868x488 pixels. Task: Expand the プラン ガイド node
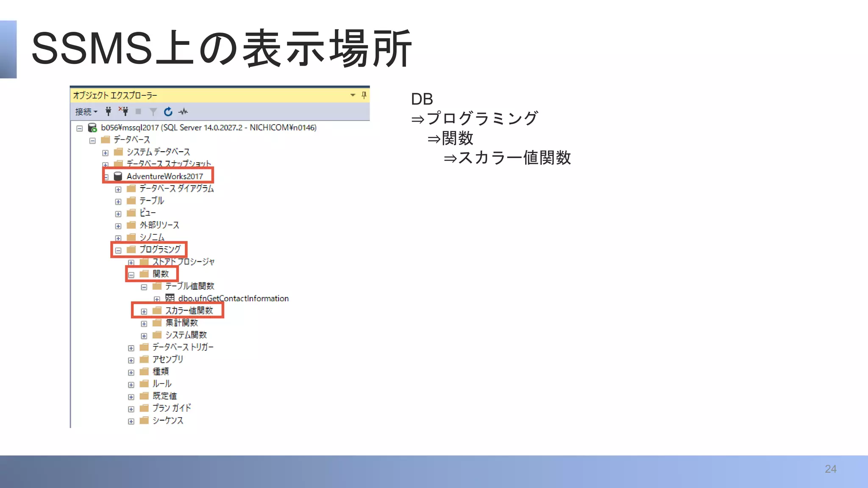coord(131,409)
